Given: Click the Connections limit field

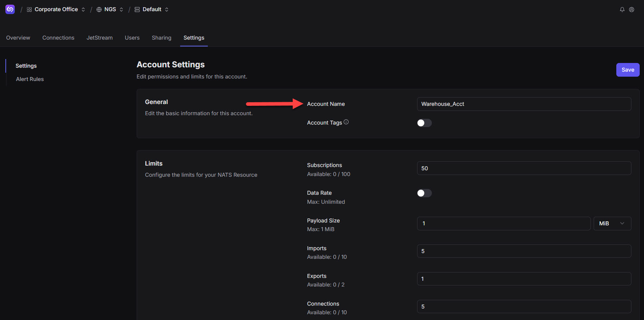Looking at the screenshot, I should [x=524, y=307].
